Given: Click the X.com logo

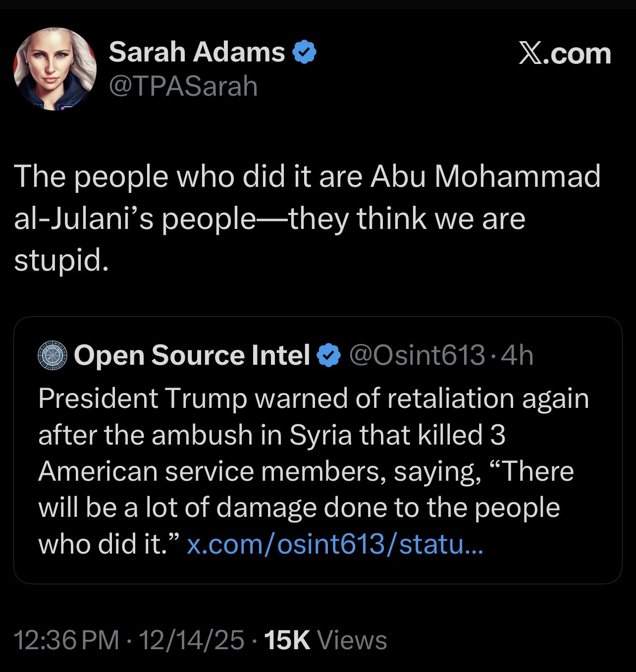Looking at the screenshot, I should [564, 54].
